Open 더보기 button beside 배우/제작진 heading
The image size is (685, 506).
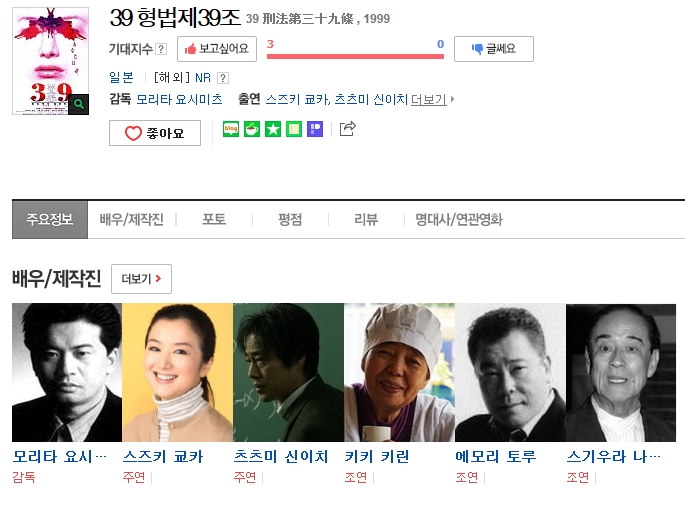point(142,279)
